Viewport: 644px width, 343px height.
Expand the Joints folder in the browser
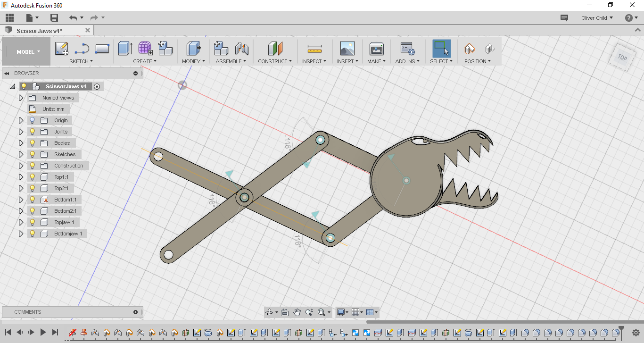pos(21,131)
